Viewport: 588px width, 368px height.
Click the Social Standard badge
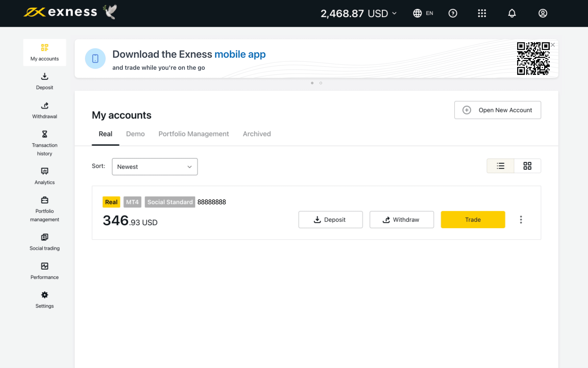pos(170,202)
